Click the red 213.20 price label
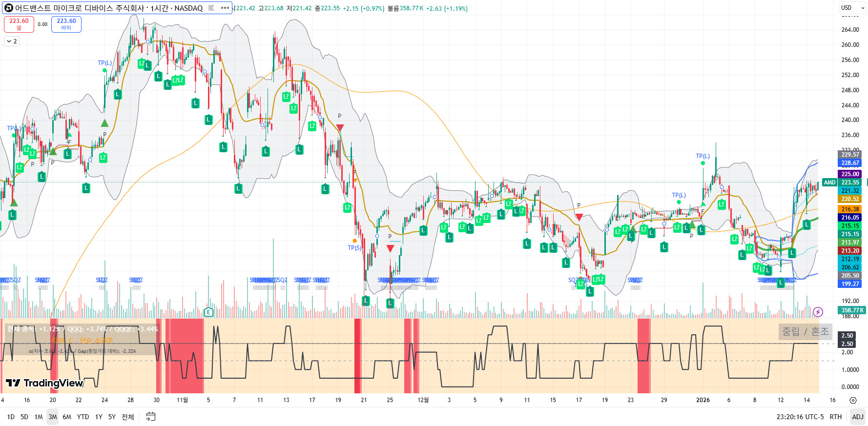 point(850,251)
